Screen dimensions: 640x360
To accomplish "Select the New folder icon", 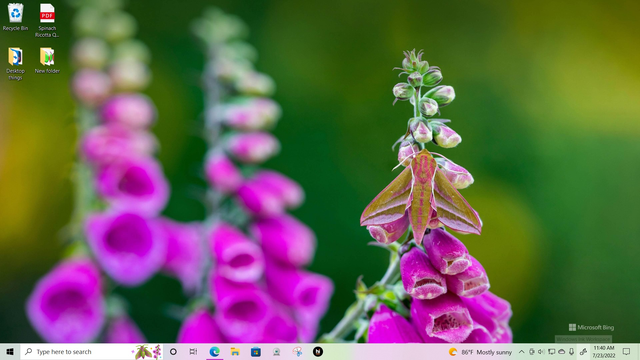I will tap(47, 60).
